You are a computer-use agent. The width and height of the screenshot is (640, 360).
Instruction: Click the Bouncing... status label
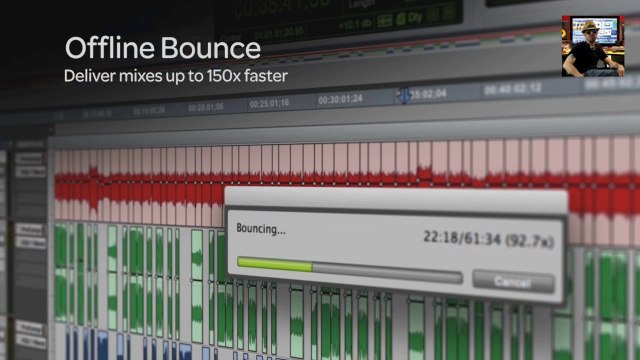[261, 229]
